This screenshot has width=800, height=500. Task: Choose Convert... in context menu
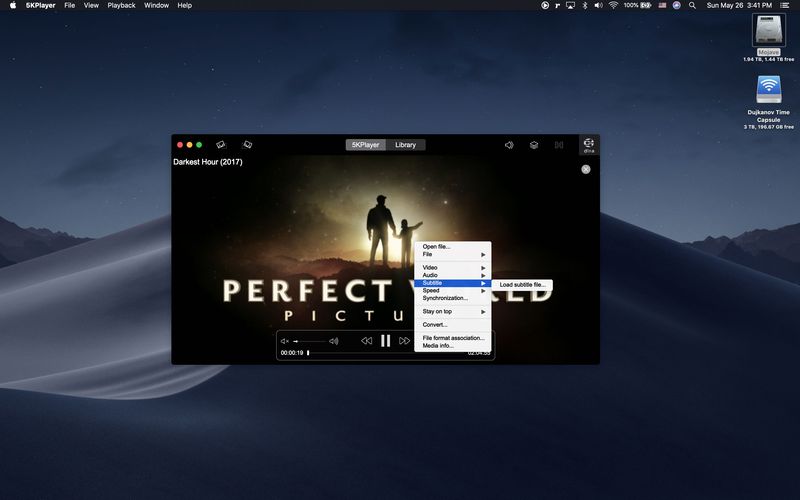pyautogui.click(x=453, y=324)
